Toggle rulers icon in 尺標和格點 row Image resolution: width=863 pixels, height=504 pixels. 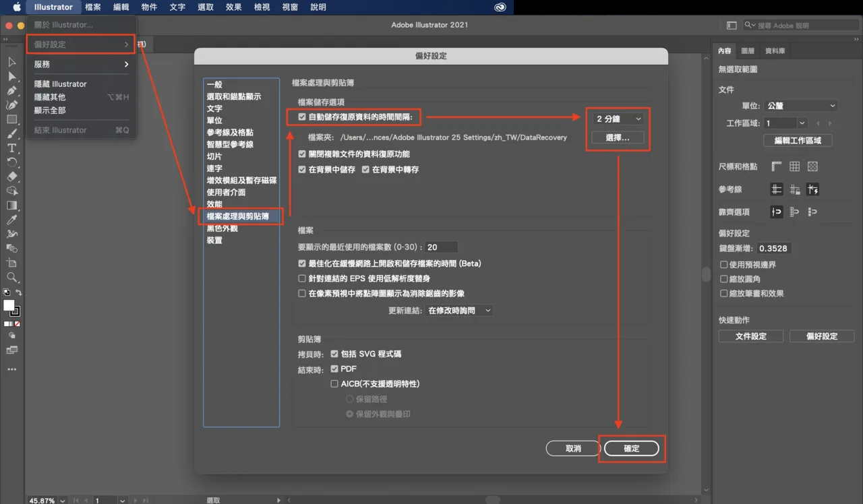777,166
